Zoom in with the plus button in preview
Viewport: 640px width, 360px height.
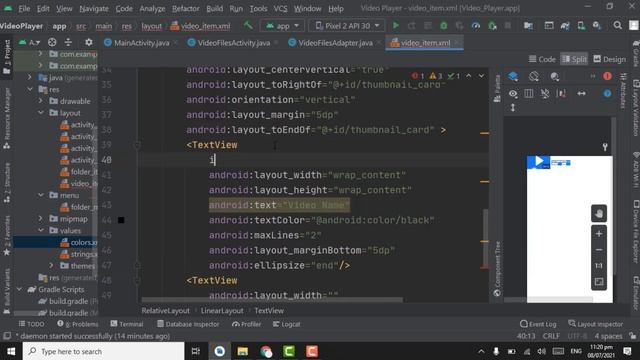tap(599, 234)
